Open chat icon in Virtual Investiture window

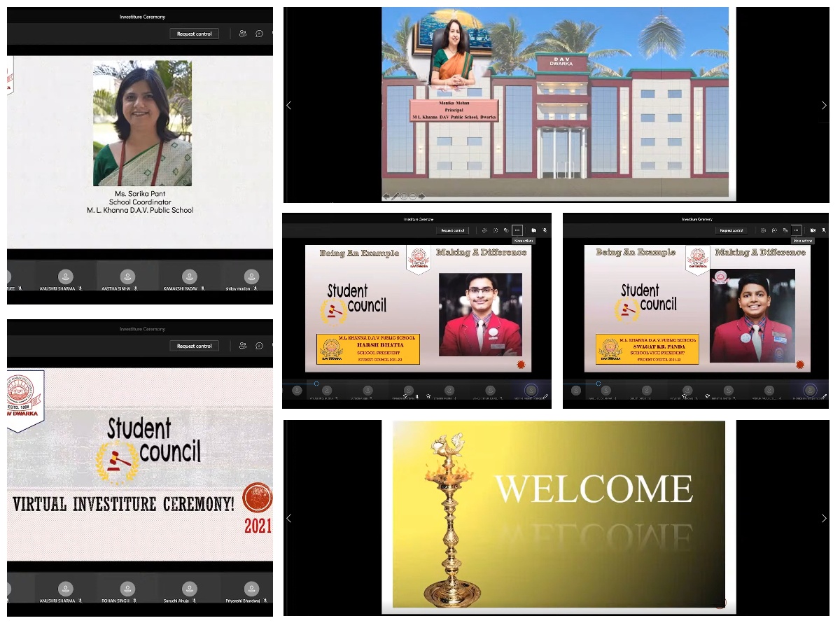pyautogui.click(x=259, y=346)
